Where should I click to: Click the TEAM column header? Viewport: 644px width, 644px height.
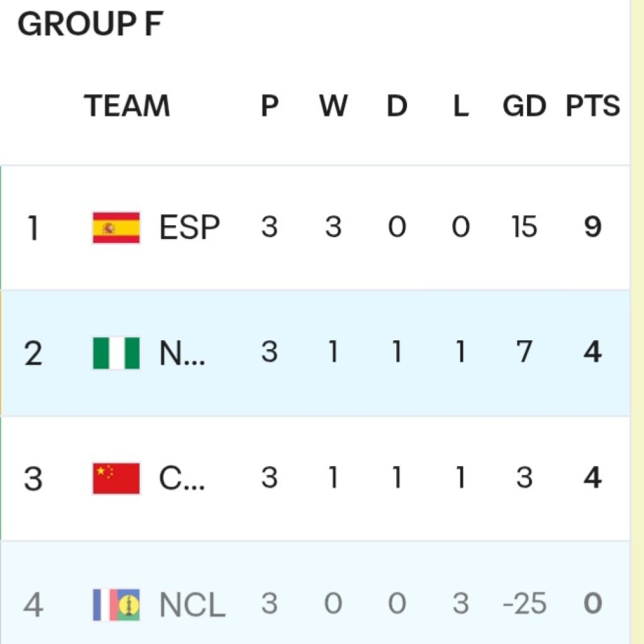[127, 106]
